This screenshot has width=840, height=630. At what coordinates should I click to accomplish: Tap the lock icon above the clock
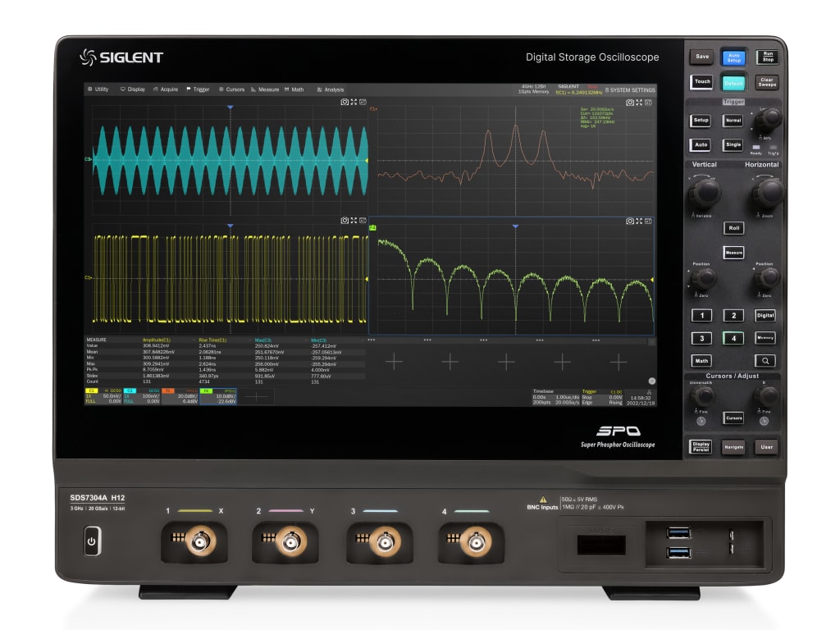[648, 391]
